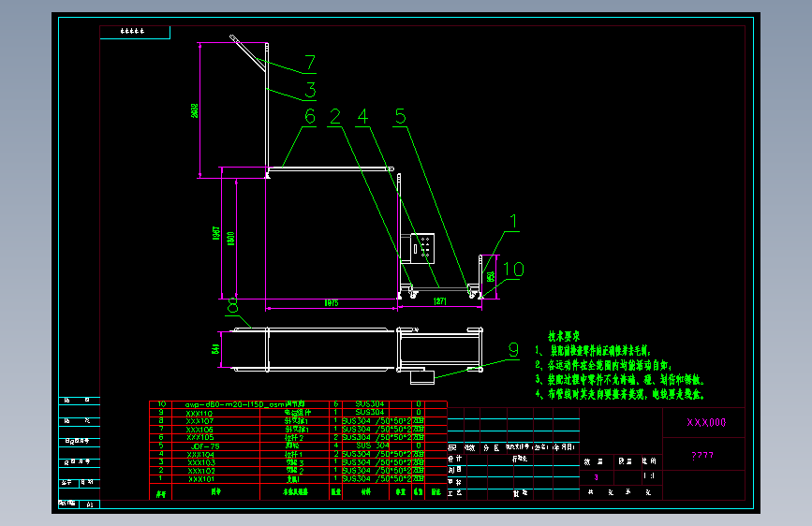812x526 pixels.
Task: Click the quantity 6 cell in parts table row 10
Action: click(x=335, y=403)
